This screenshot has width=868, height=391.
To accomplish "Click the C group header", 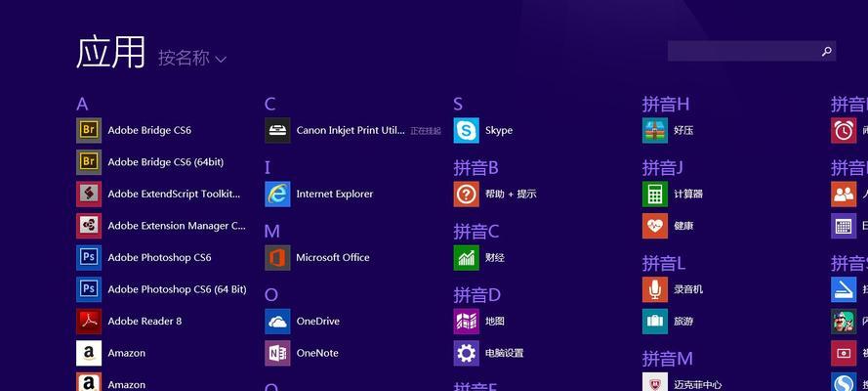I will (270, 105).
